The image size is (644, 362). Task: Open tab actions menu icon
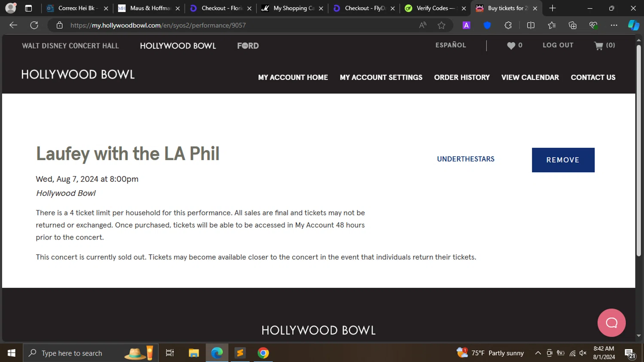[28, 8]
